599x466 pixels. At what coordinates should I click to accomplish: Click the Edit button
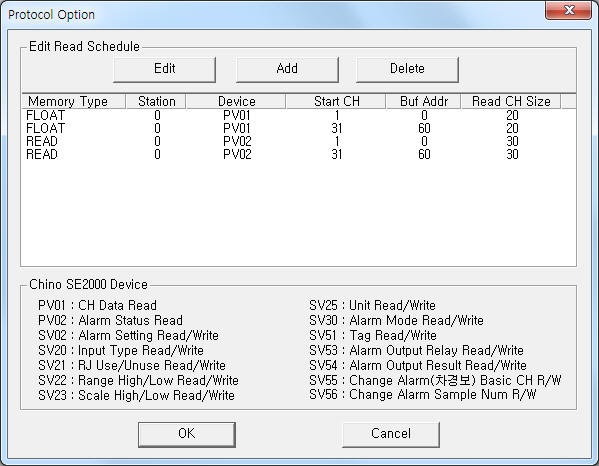pyautogui.click(x=165, y=70)
